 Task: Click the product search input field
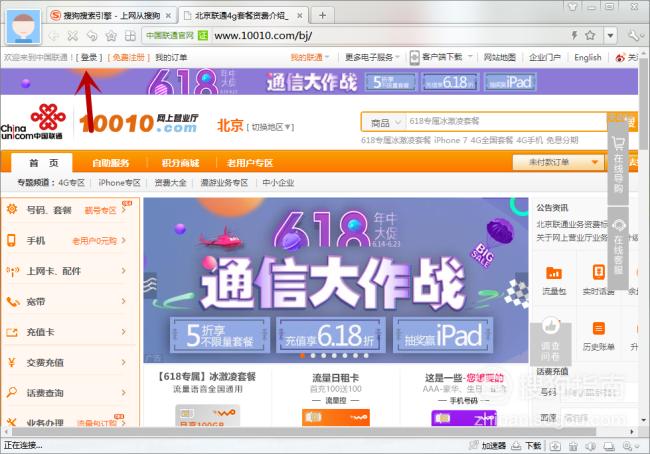[x=506, y=121]
